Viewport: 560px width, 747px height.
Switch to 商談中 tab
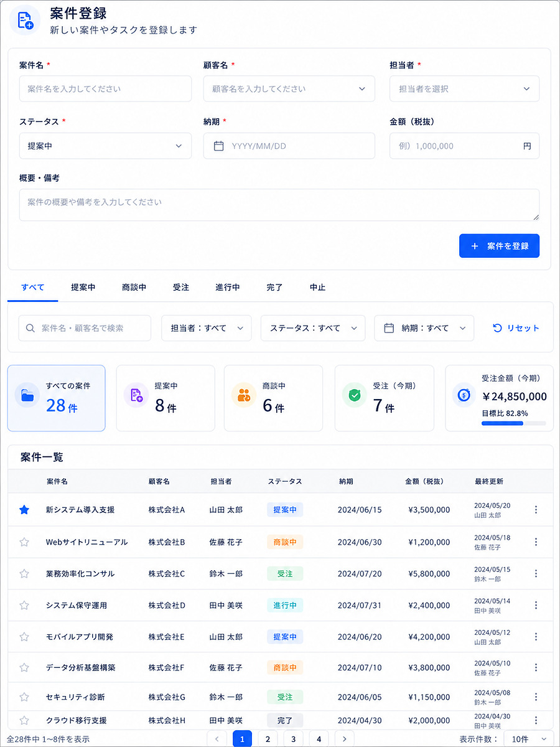(x=134, y=288)
